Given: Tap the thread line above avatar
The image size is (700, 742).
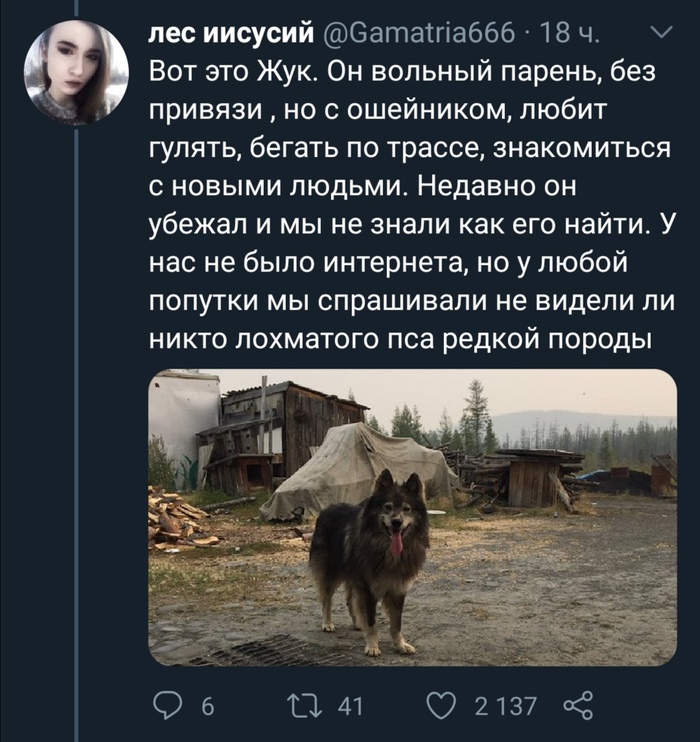Looking at the screenshot, I should coord(76,7).
